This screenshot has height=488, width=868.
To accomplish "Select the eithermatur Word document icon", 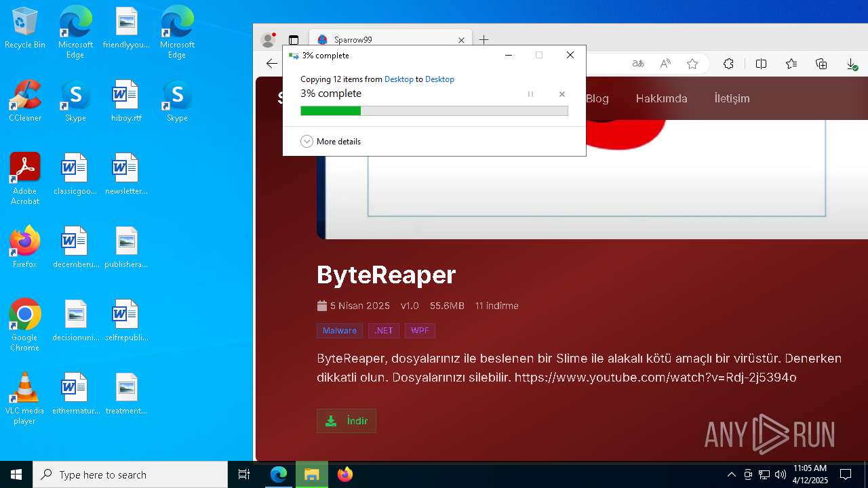I will [x=75, y=394].
